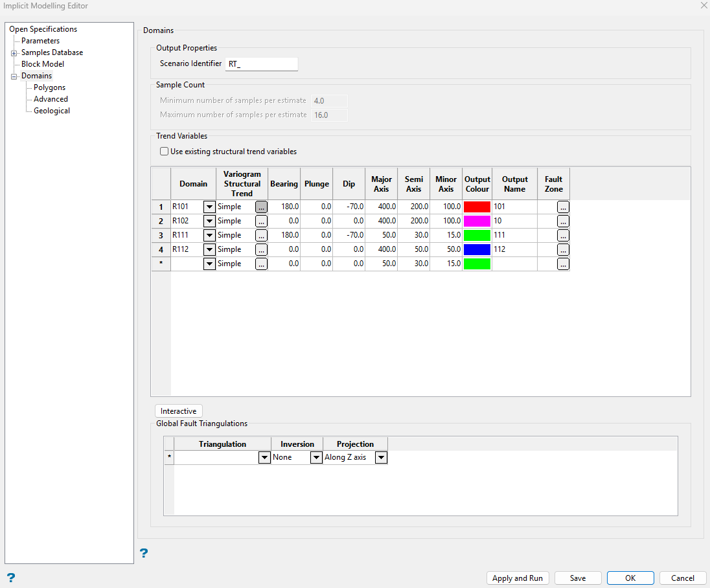This screenshot has width=710, height=588.
Task: Open variogram trend editor for R101 row
Action: click(261, 207)
